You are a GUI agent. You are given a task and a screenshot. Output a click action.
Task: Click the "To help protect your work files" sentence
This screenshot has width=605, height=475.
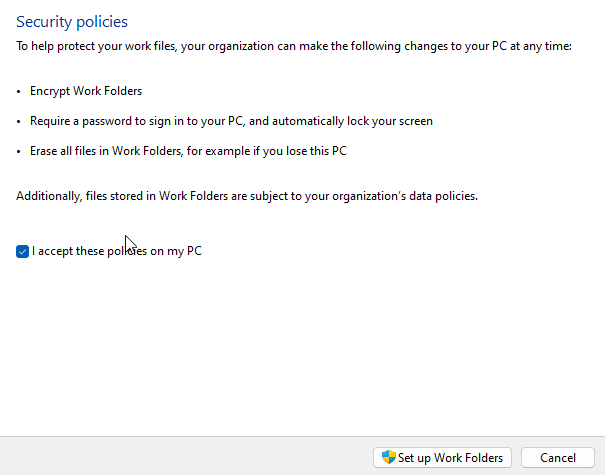pyautogui.click(x=100, y=46)
